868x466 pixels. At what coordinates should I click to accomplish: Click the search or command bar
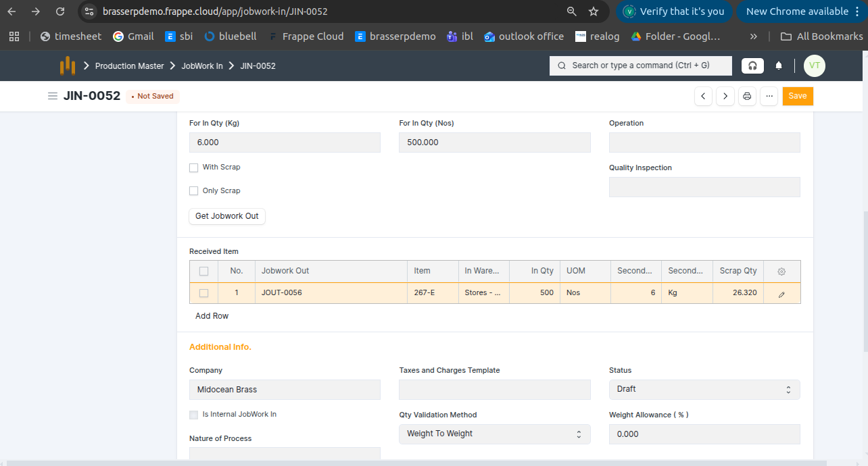click(640, 66)
